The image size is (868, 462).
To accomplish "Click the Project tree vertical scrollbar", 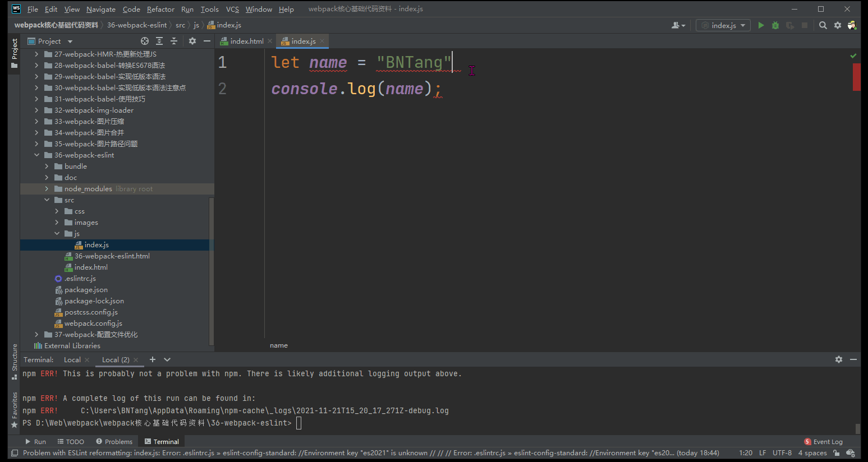I will click(211, 271).
